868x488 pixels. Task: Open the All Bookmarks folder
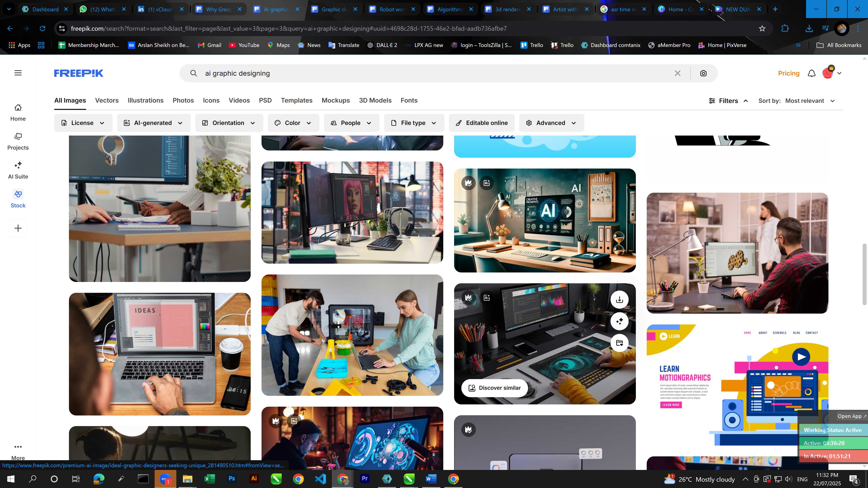pyautogui.click(x=839, y=45)
